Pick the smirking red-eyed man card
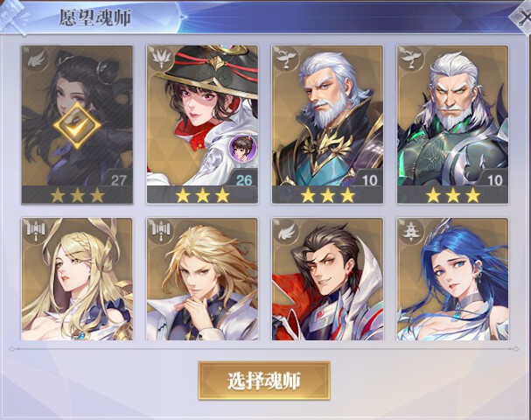The image size is (531, 420). click(x=327, y=279)
